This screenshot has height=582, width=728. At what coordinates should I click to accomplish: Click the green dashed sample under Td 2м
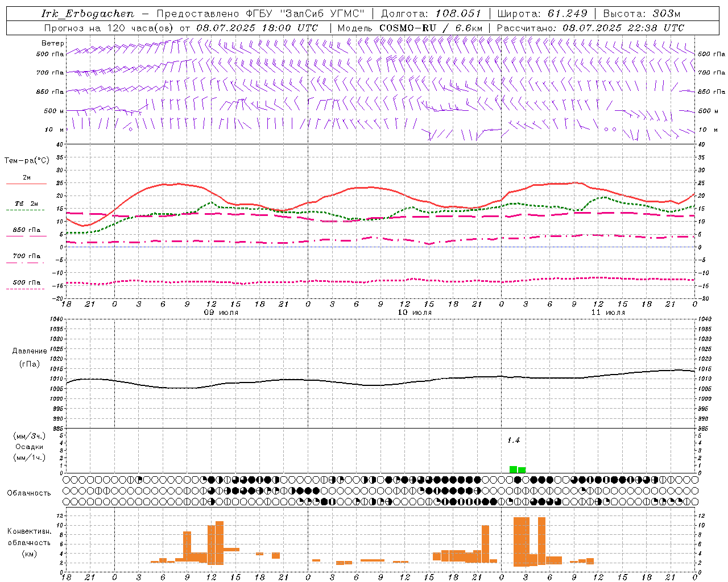[25, 210]
